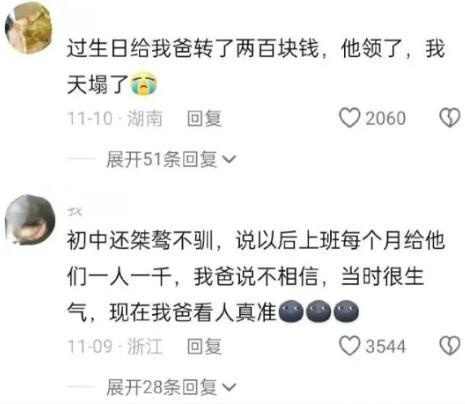Viewport: 465px width, 404px height.
Task: Select the comment text about 桀骜不驯
Action: (x=256, y=276)
